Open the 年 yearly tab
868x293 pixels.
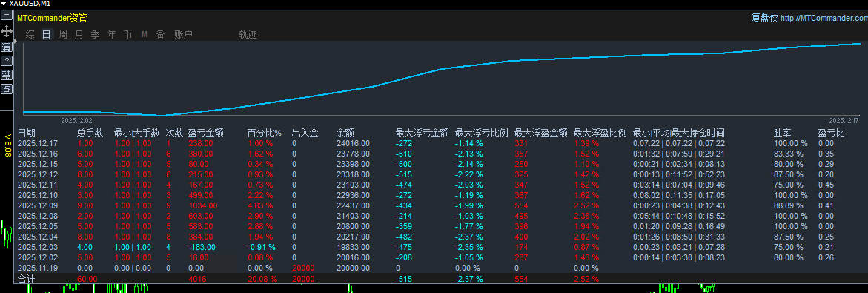[111, 34]
